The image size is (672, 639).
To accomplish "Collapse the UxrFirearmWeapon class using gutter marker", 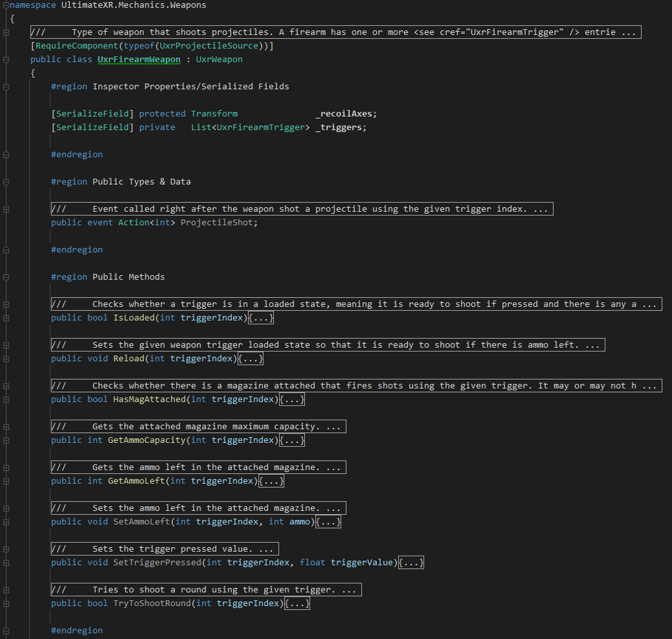I will [x=6, y=59].
